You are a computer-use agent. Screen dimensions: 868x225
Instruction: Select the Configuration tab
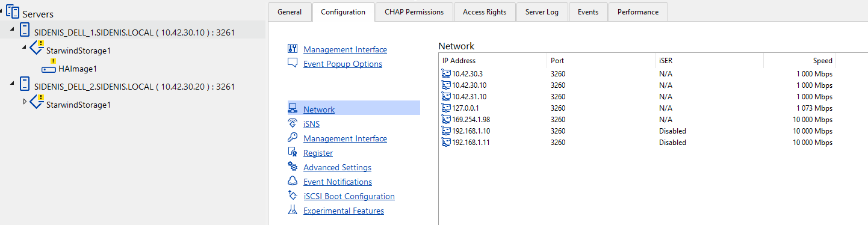(343, 11)
